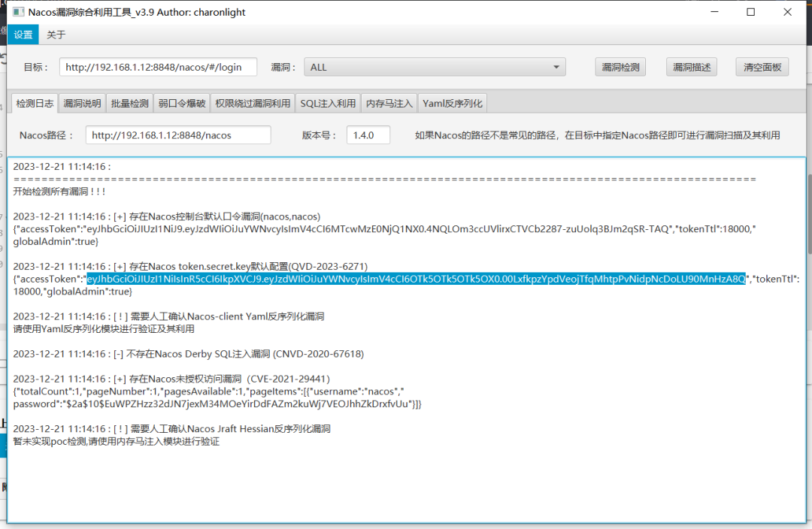Open the 关于 menu

(x=56, y=35)
